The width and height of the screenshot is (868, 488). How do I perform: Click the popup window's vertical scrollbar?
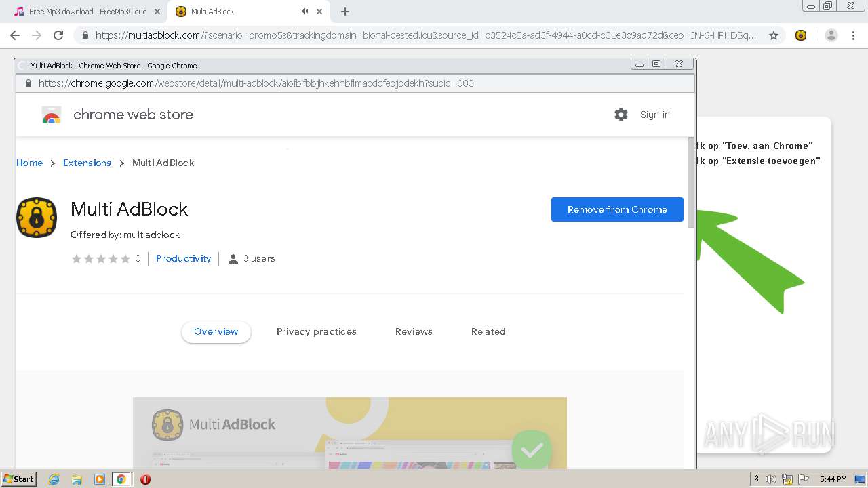691,182
